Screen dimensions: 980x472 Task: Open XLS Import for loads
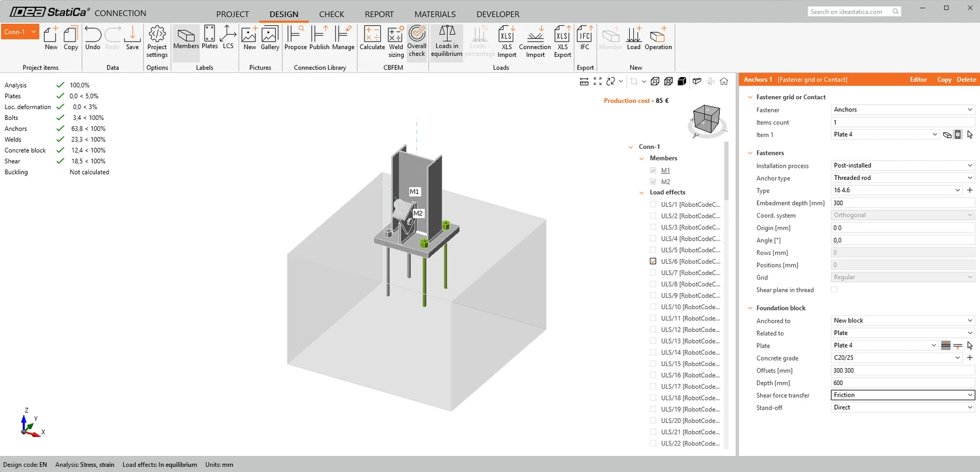(507, 42)
